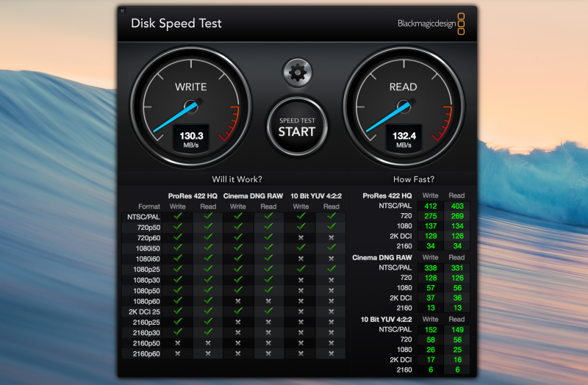Click ProRes 422 HQ header in Will it Work
The width and height of the screenshot is (588, 385).
193,196
